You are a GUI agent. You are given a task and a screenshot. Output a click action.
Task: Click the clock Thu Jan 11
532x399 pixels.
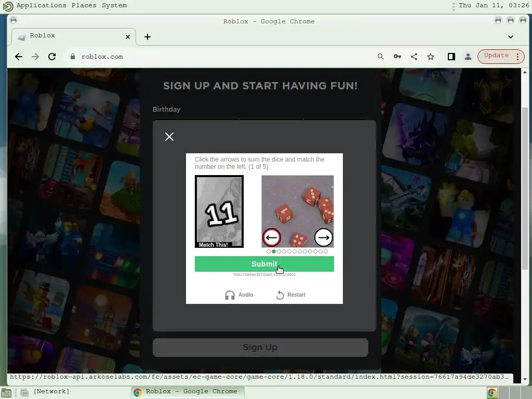(494, 5)
